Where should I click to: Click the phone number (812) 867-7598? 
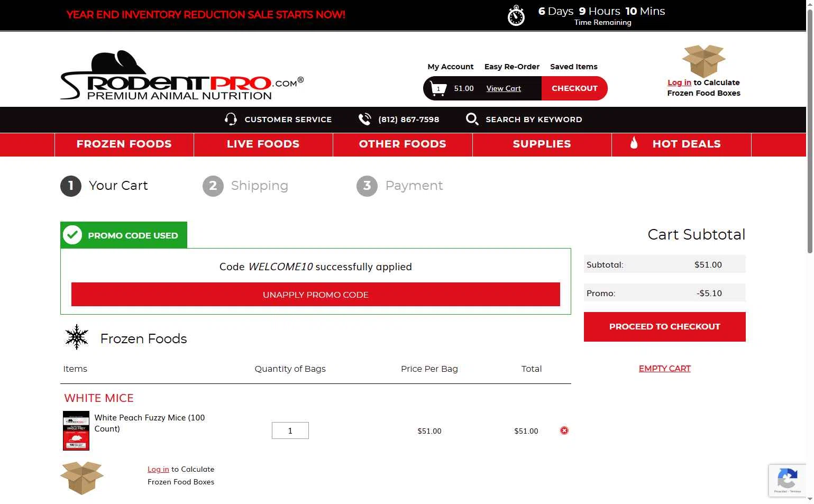(x=409, y=120)
